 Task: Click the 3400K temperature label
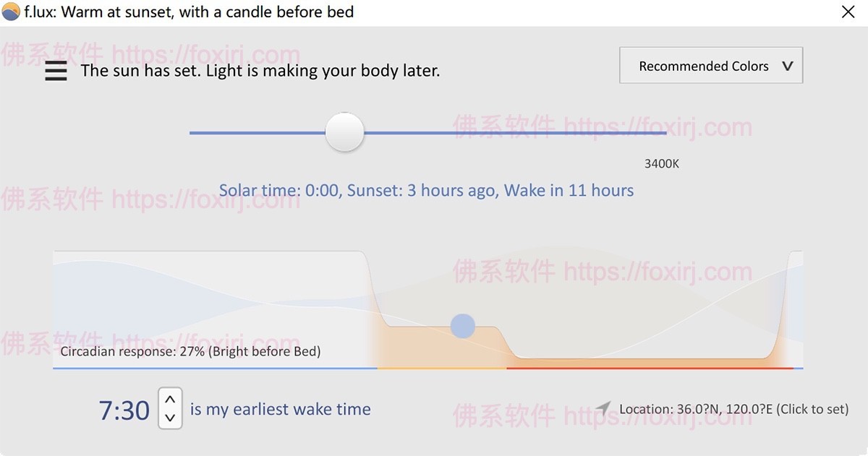tap(661, 163)
